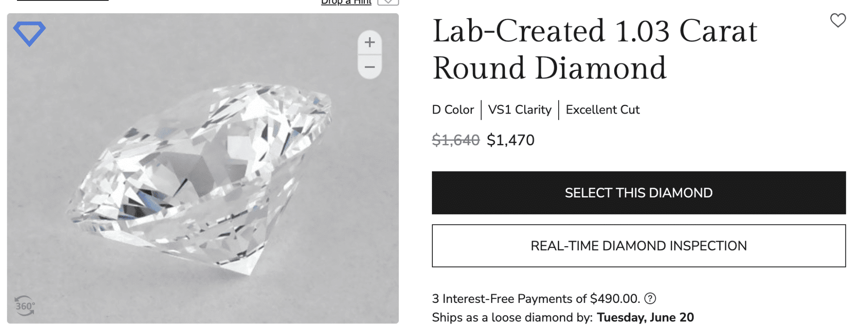
Task: Click the current price $1,470
Action: click(510, 140)
